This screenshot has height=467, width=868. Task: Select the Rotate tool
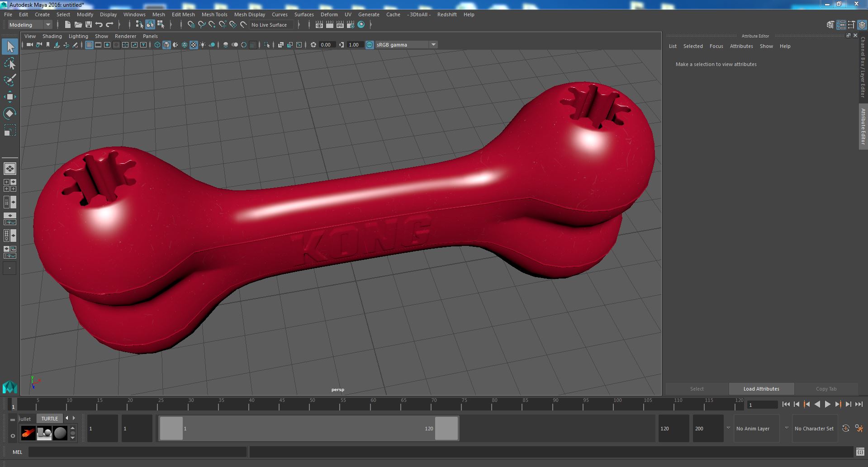click(x=10, y=113)
